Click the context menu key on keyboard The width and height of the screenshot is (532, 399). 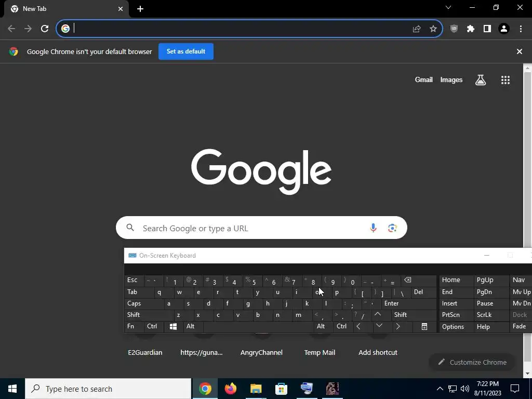pyautogui.click(x=424, y=327)
